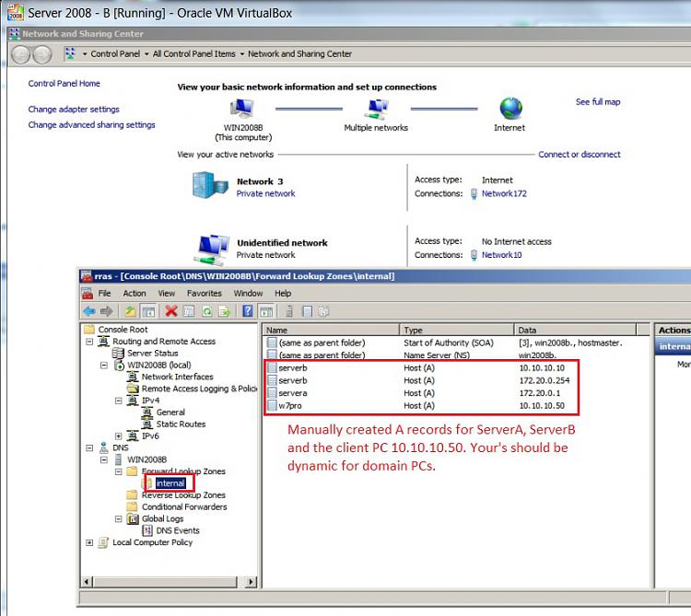Click the server tower icon in rras toolbar
Screen dimensions: 691x616
pyautogui.click(x=289, y=311)
